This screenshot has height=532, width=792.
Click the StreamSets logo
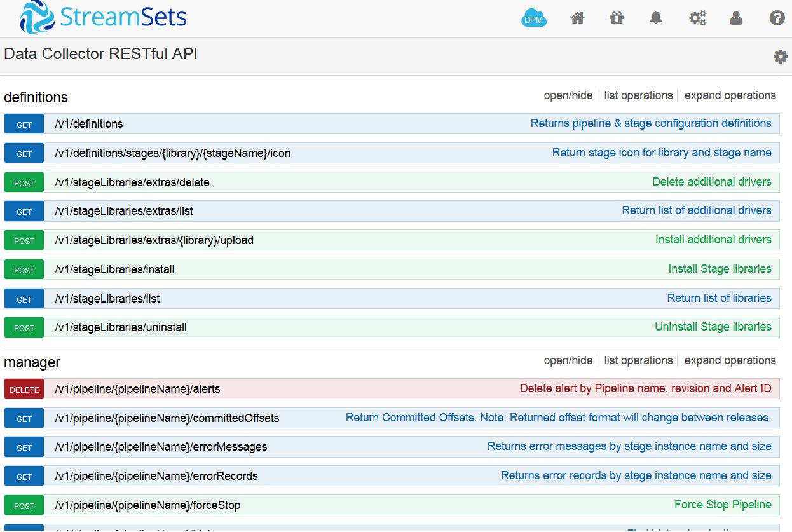coord(103,17)
